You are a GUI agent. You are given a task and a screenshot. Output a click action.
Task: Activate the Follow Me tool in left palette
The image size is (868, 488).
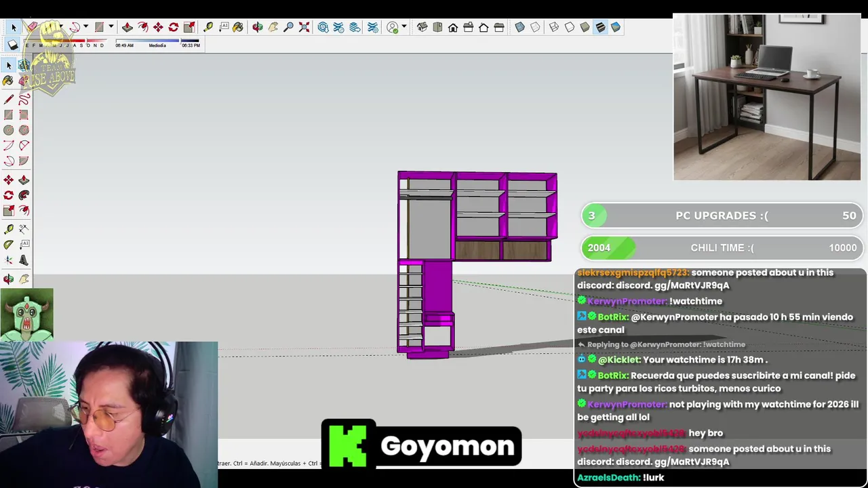coord(24,195)
